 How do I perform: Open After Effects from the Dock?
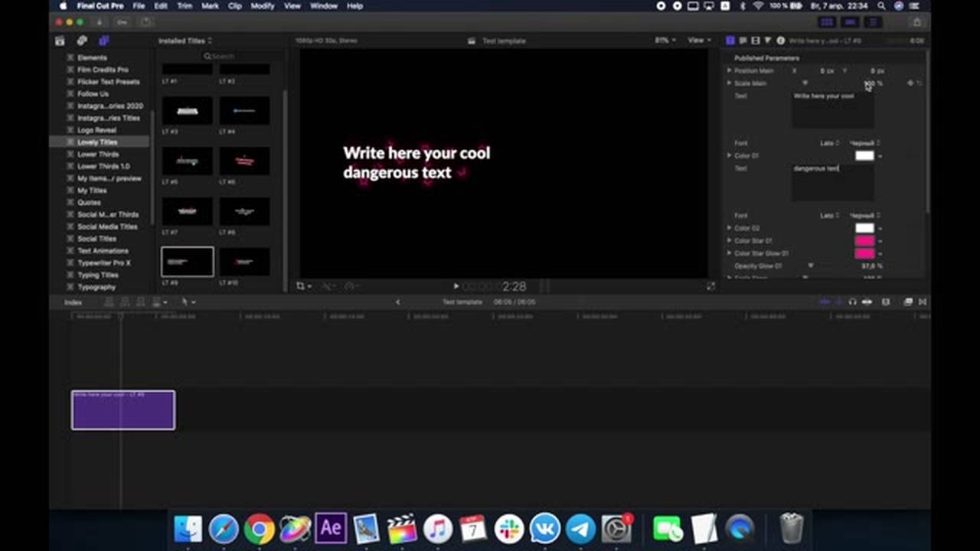pos(331,528)
